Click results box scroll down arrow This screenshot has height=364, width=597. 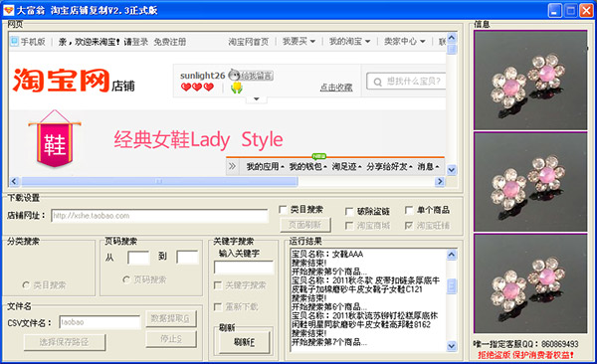(x=452, y=346)
